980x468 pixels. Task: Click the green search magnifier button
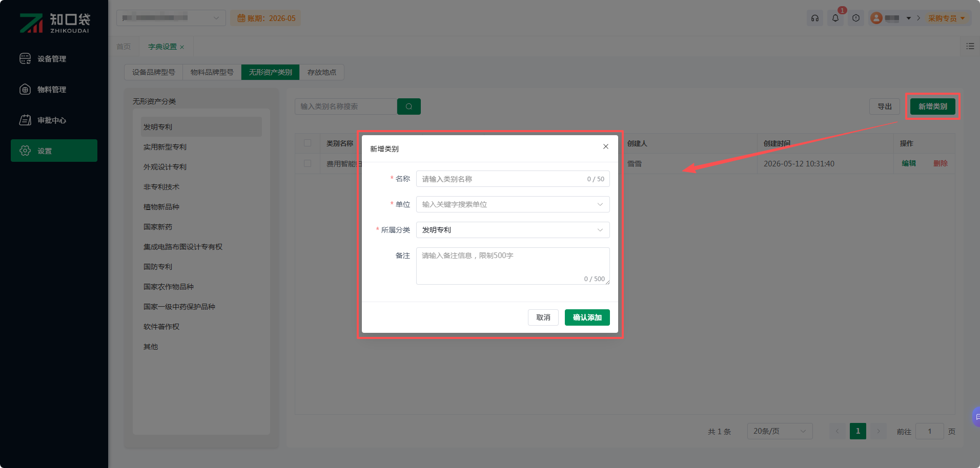tap(409, 107)
